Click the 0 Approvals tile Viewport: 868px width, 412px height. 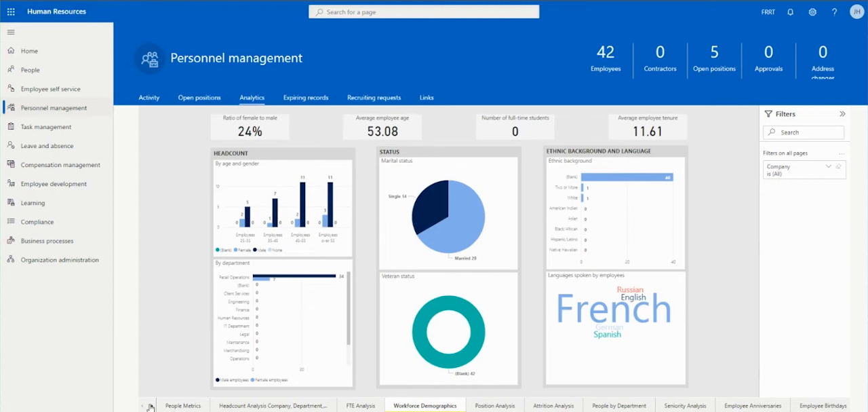(768, 59)
